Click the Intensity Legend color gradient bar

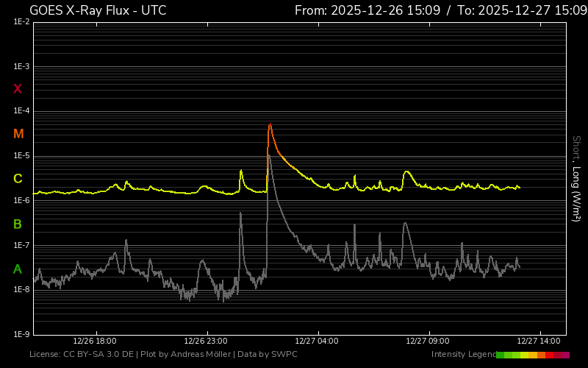[x=532, y=355]
